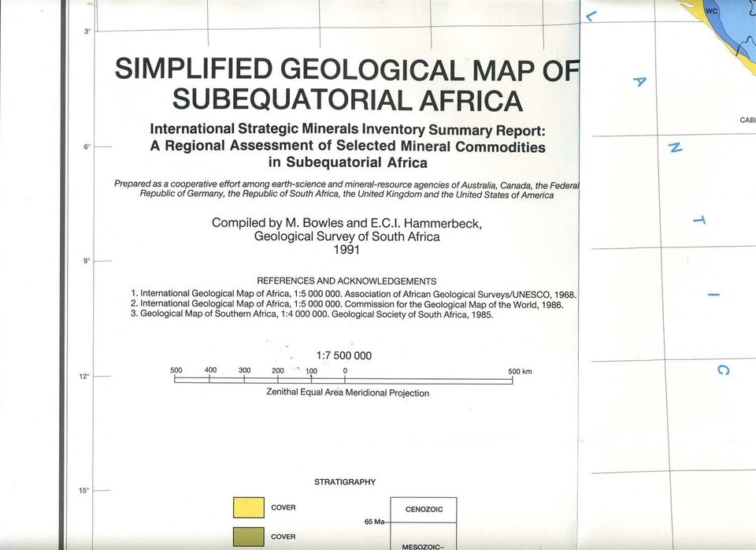Click the '200' label on the scale bar
Screen dimensions: 756x550
(278, 370)
